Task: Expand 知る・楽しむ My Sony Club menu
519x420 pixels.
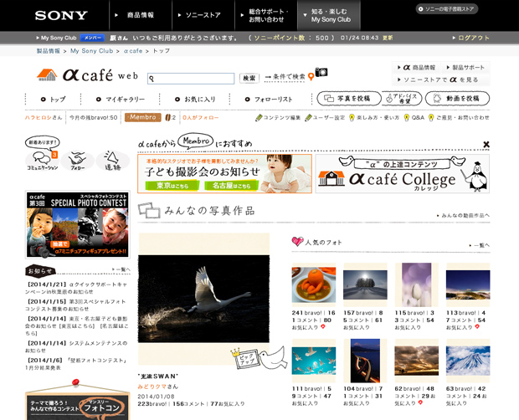Action: tap(329, 15)
